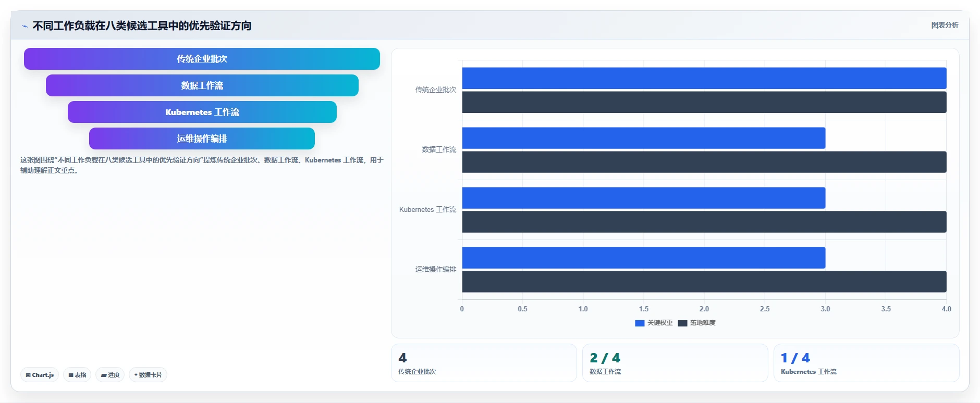Click the 数据工作流 y-axis label
Screen dimensions: 980x403
439,150
